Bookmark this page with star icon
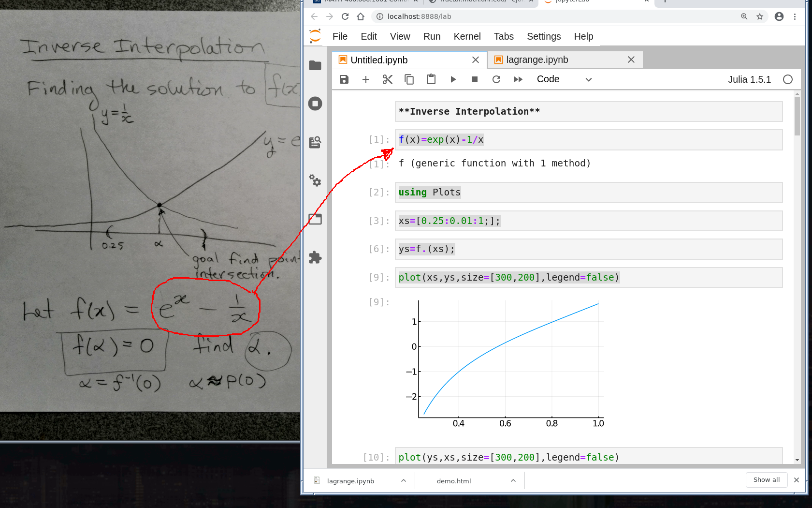Viewport: 812px width, 508px height. tap(760, 16)
